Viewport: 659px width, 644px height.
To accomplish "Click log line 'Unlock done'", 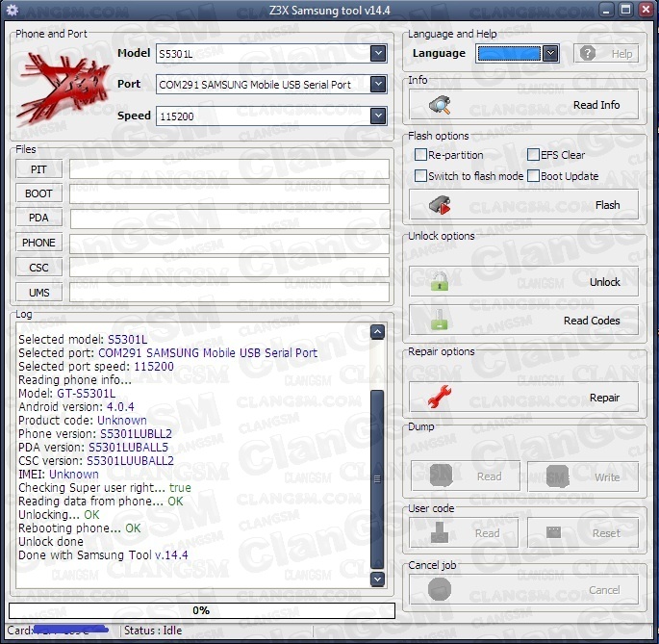I will (x=51, y=541).
